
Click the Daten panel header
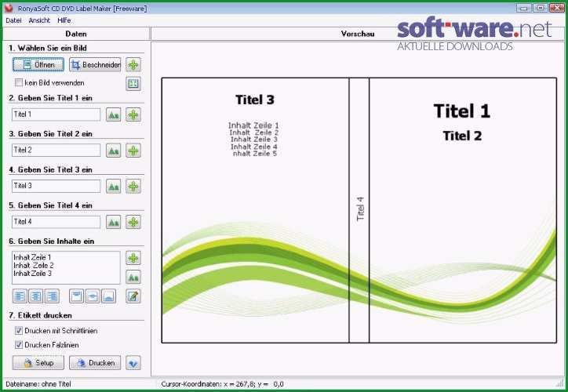pyautogui.click(x=76, y=34)
